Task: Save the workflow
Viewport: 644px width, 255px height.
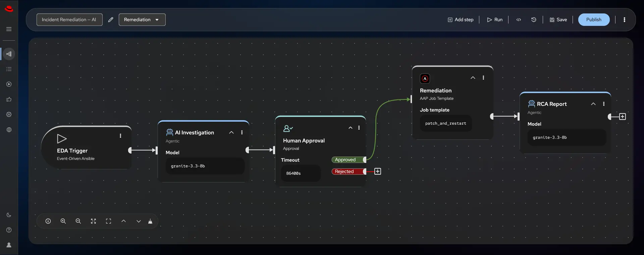Action: coord(558,19)
